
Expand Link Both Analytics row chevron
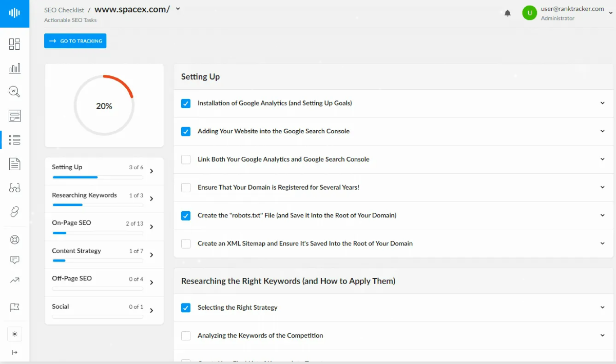603,159
